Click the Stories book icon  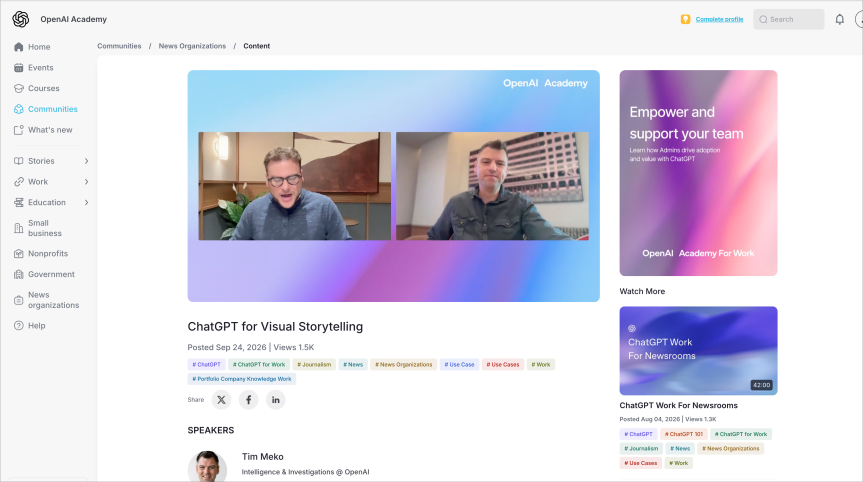coord(19,161)
